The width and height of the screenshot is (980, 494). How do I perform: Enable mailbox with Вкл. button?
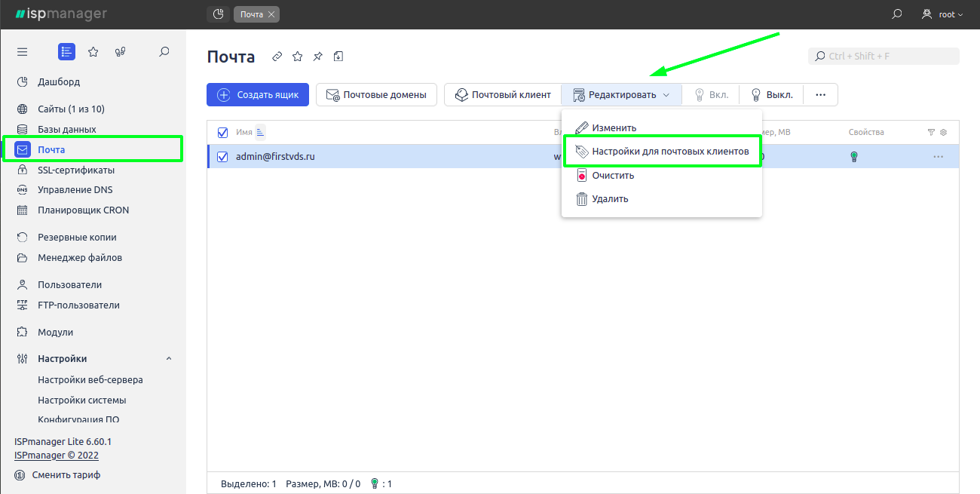point(711,95)
